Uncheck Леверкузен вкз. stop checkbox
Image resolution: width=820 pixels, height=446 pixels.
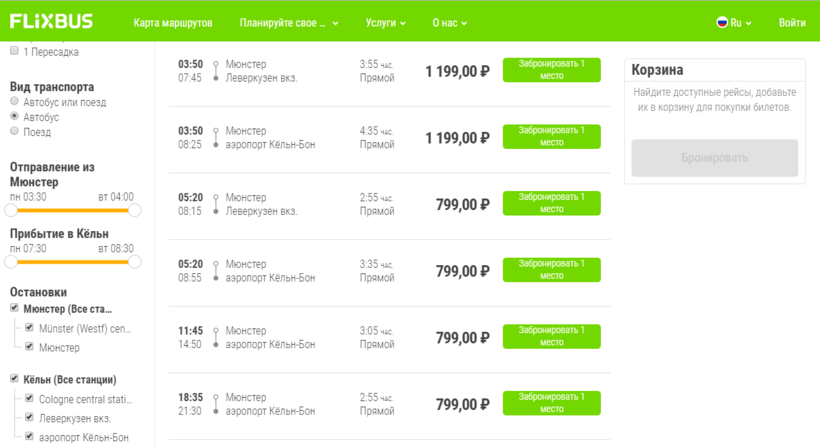point(29,418)
